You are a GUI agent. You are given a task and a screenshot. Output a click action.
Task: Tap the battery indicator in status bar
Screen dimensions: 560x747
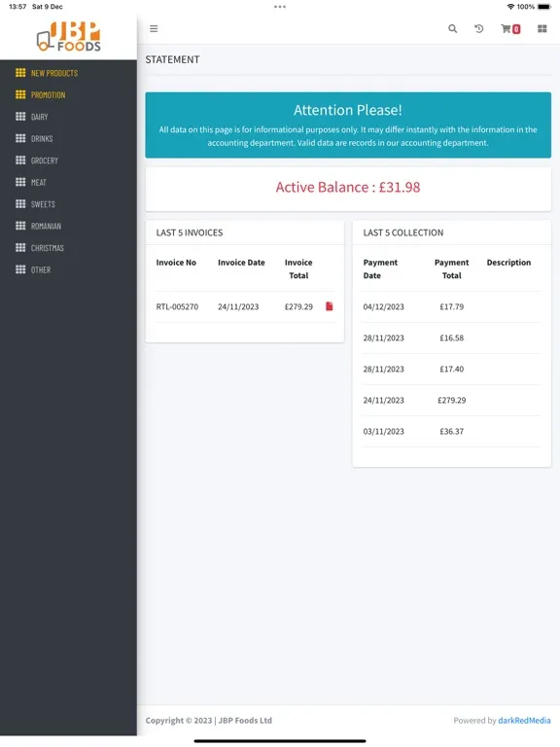point(543,7)
